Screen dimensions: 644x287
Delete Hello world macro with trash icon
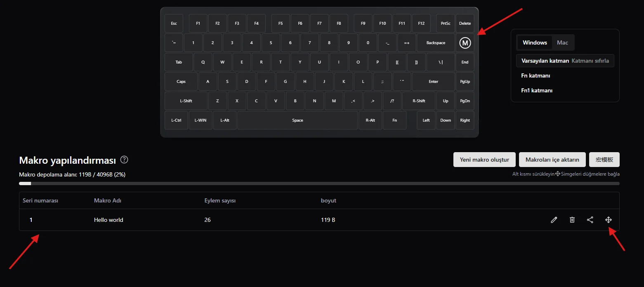click(572, 220)
